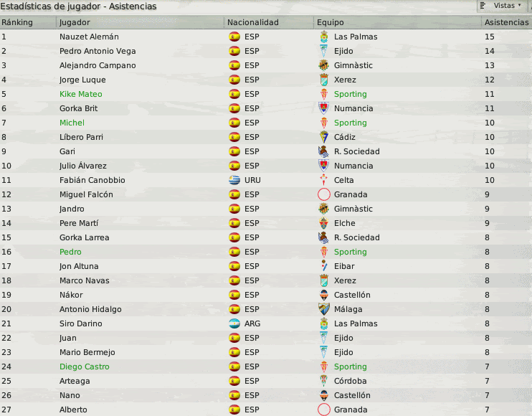The width and height of the screenshot is (532, 416).
Task: Click the Las Palmas crest in row 1
Action: tap(324, 37)
